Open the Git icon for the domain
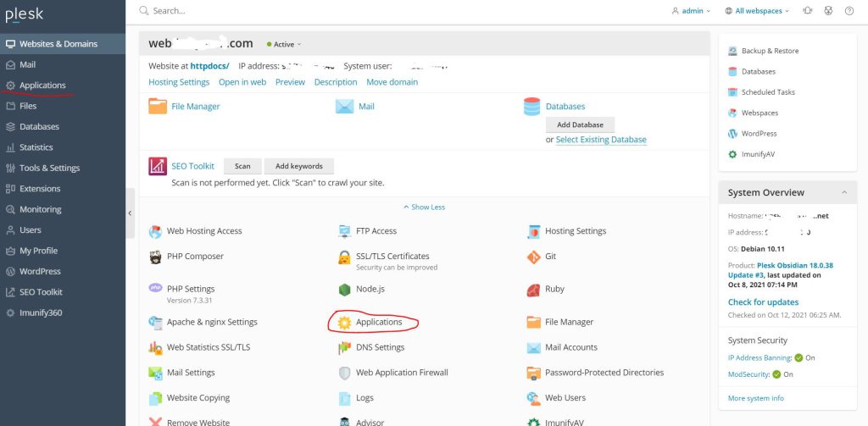 click(x=533, y=257)
